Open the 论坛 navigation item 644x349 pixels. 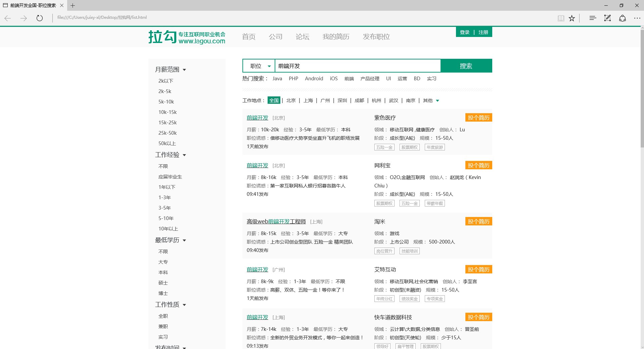(303, 37)
